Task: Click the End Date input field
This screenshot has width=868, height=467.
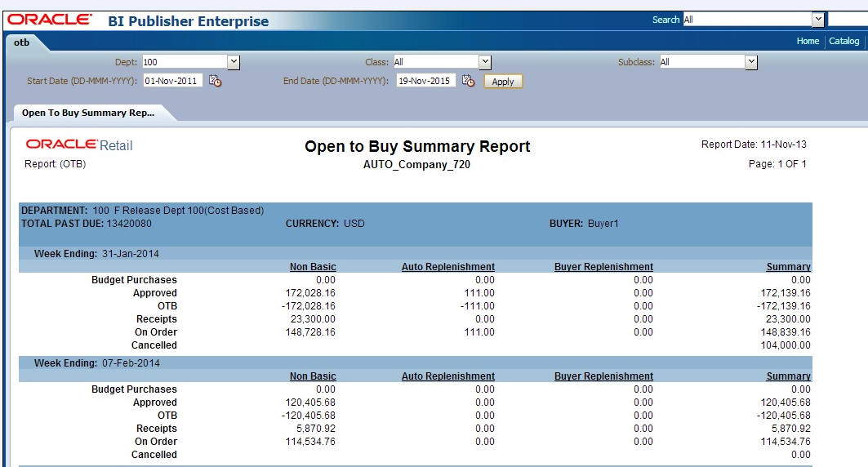Action: pos(425,81)
